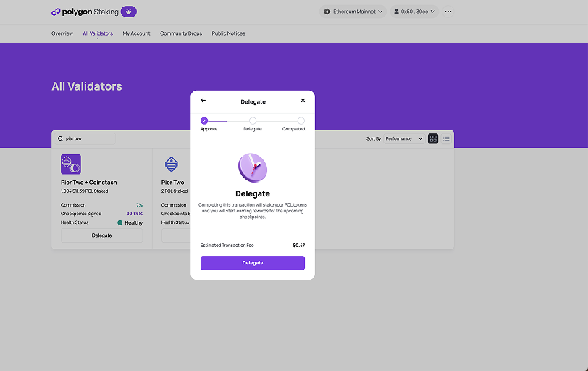Click the magnifier search icon
This screenshot has height=371, width=588.
60,139
